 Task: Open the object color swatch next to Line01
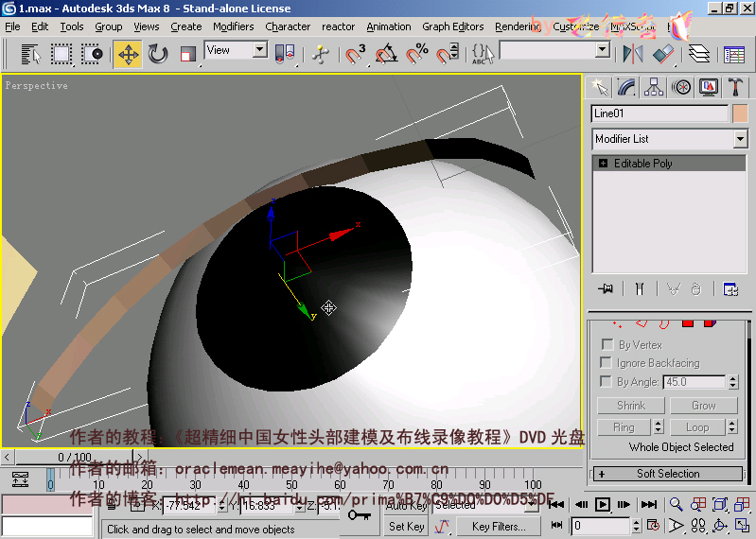740,113
